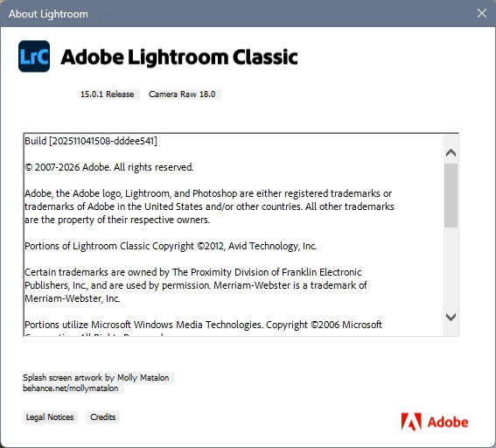This screenshot has height=448, width=496.
Task: Click the 2007-2026 Adobe copyright line
Action: pos(109,167)
